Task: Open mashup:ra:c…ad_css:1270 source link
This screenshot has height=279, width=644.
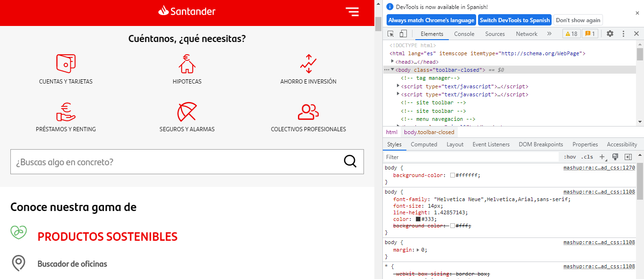Action: pos(599,168)
